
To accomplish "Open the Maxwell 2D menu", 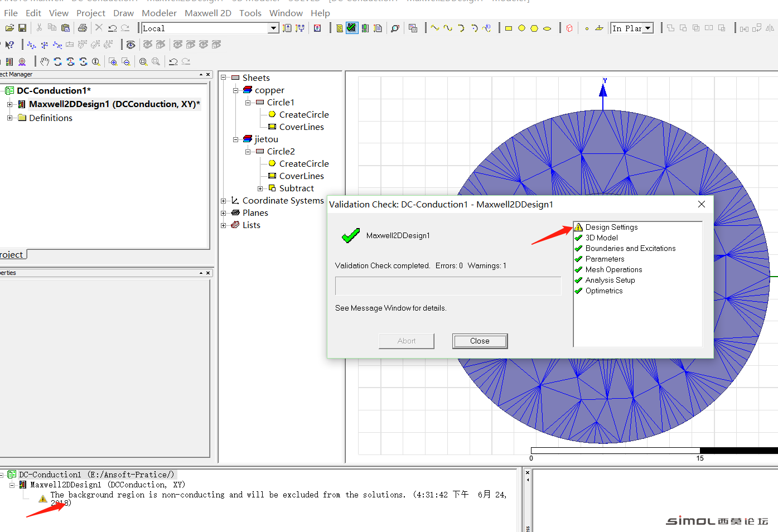I will pos(208,13).
